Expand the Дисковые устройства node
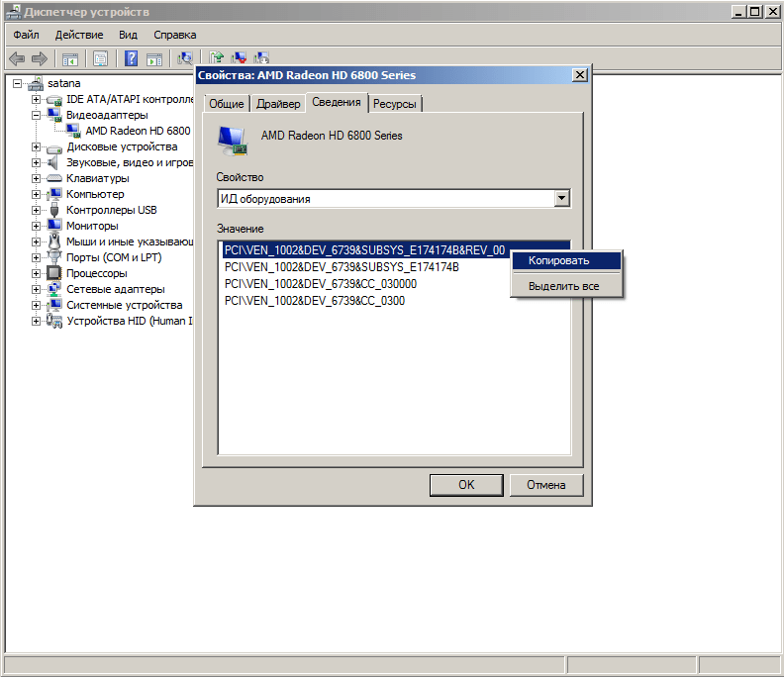Image resolution: width=784 pixels, height=677 pixels. click(36, 147)
